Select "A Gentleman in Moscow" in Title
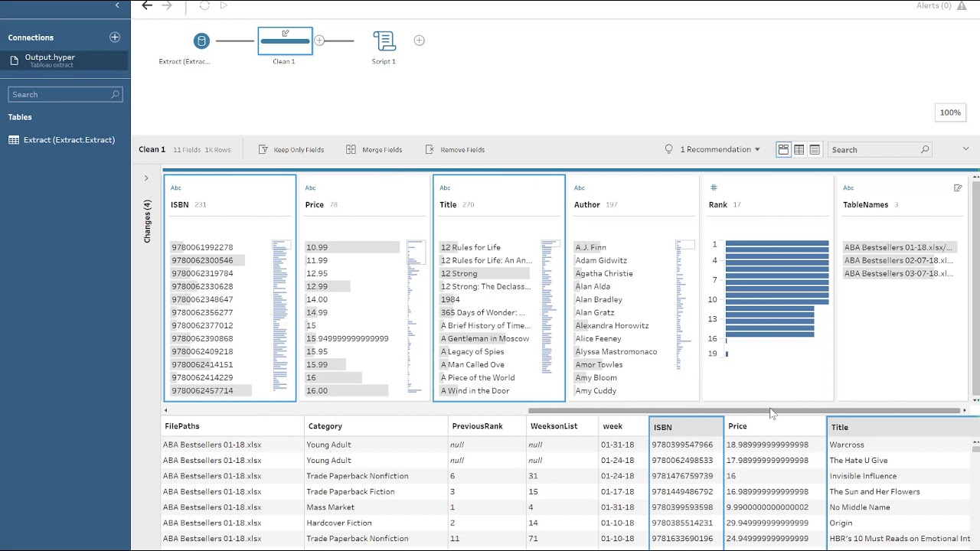The image size is (980, 551). click(x=485, y=338)
